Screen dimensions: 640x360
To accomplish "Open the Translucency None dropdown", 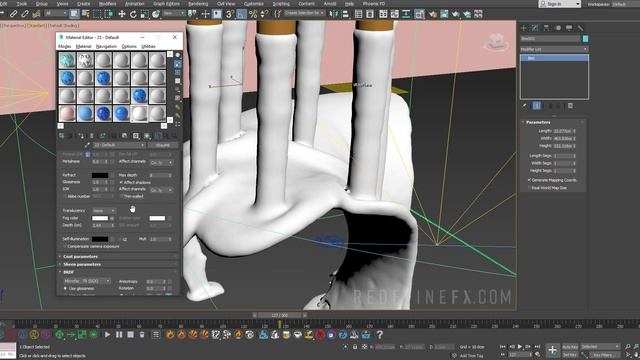I will point(104,211).
